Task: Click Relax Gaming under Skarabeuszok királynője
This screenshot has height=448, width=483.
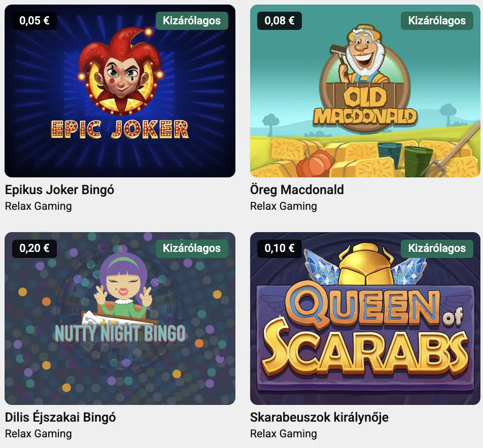Action: (284, 434)
